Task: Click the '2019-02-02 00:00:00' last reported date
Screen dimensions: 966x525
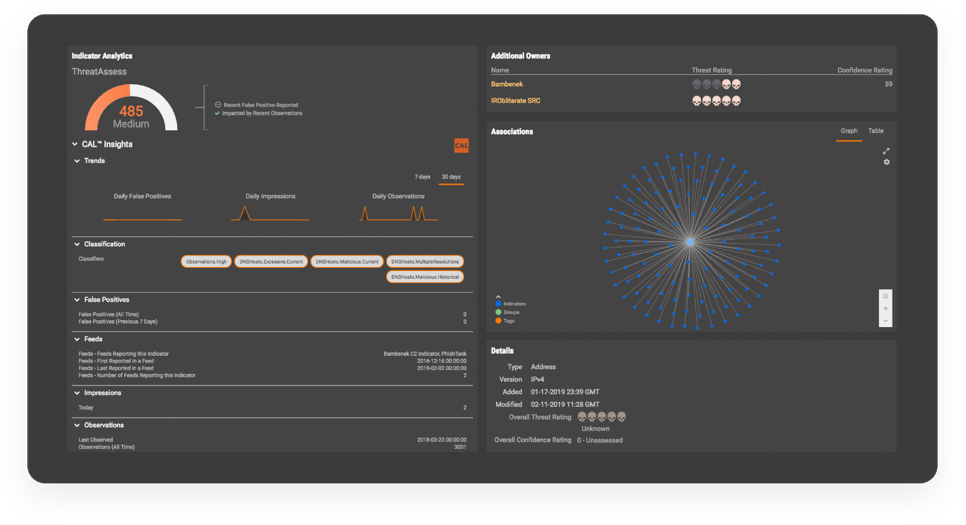Action: (x=442, y=368)
